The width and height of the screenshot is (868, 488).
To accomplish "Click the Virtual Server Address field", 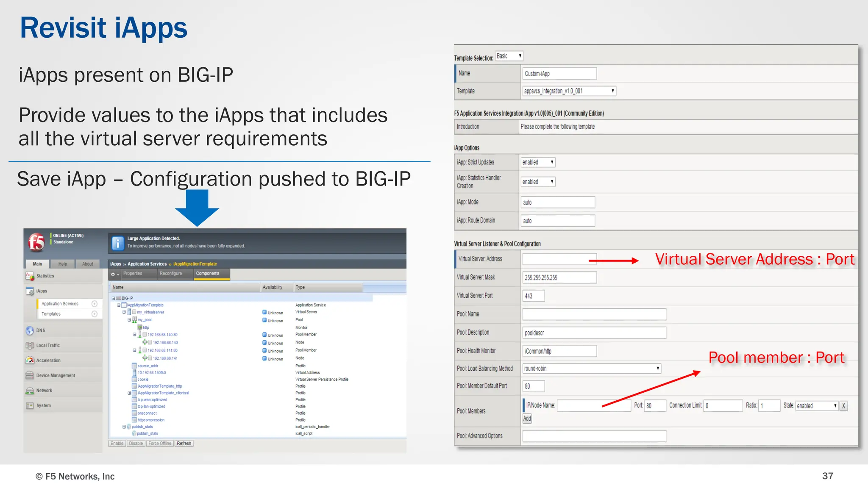I will click(559, 259).
